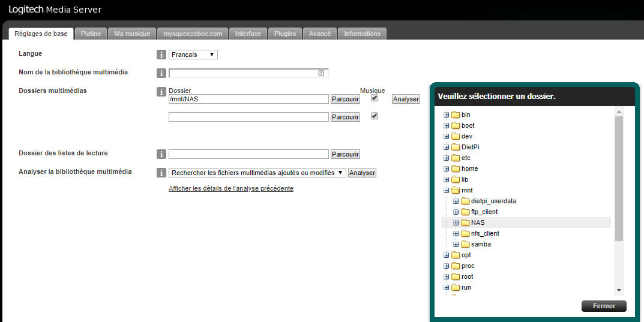Expand the NAS folder node

click(x=456, y=222)
